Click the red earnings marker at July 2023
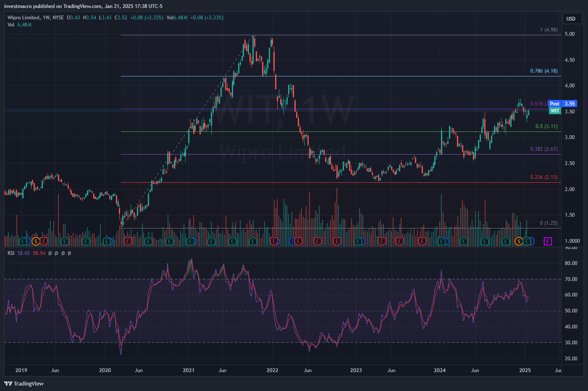 399,241
